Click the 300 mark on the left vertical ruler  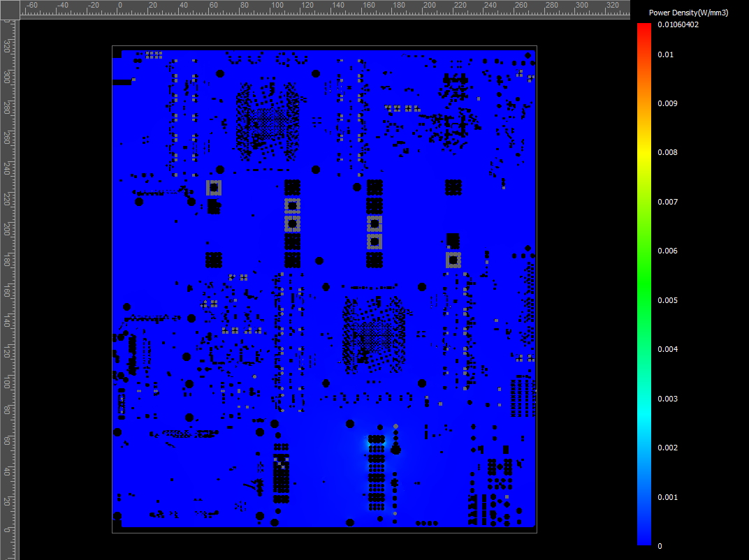6,77
